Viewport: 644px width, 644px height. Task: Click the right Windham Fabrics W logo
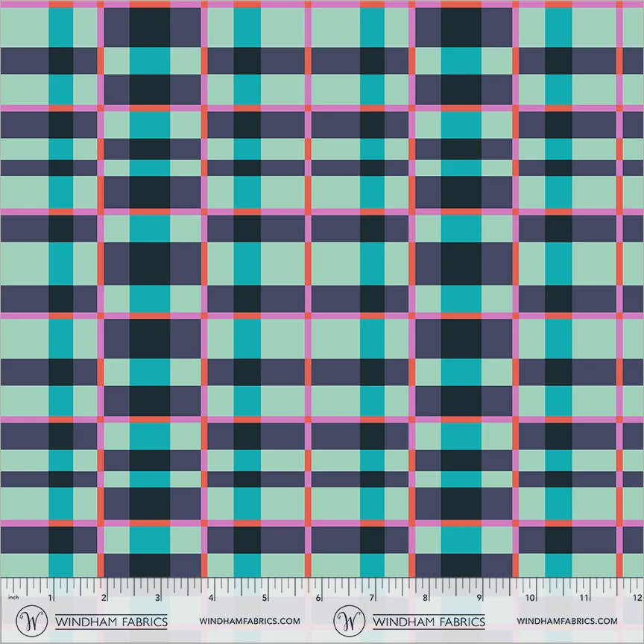349,621
